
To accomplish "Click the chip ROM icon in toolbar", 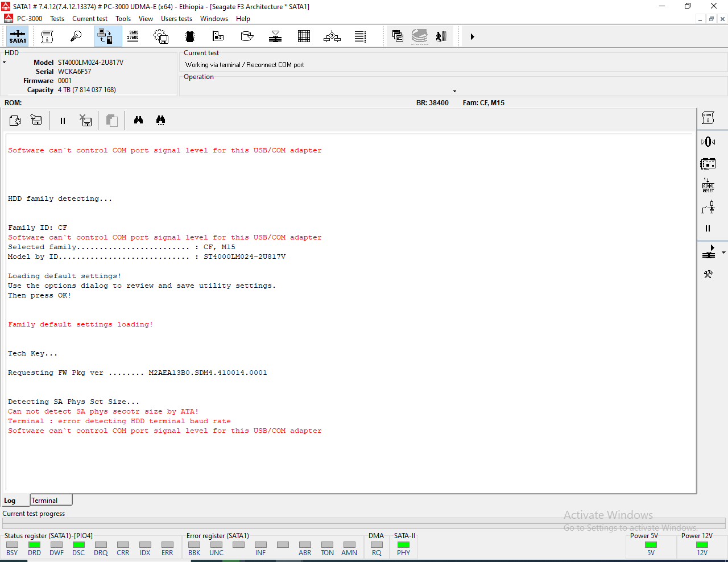I will [x=190, y=36].
